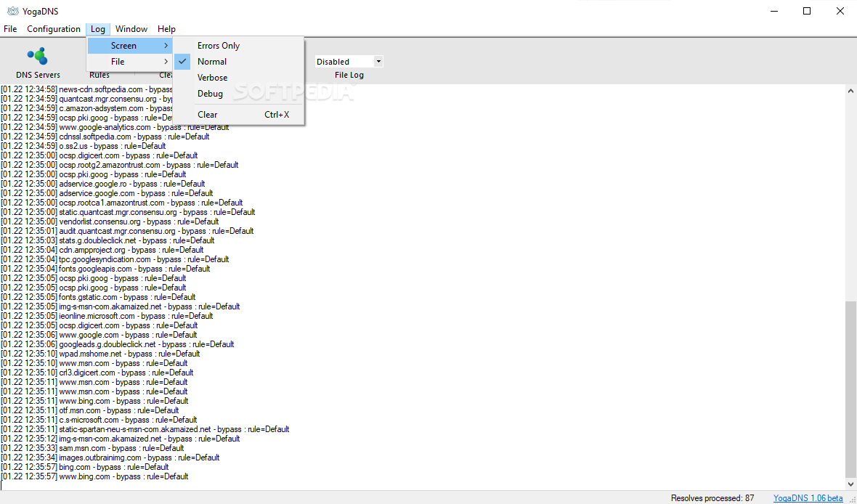The width and height of the screenshot is (857, 504).
Task: Select the checked Normal log level
Action: [x=238, y=61]
